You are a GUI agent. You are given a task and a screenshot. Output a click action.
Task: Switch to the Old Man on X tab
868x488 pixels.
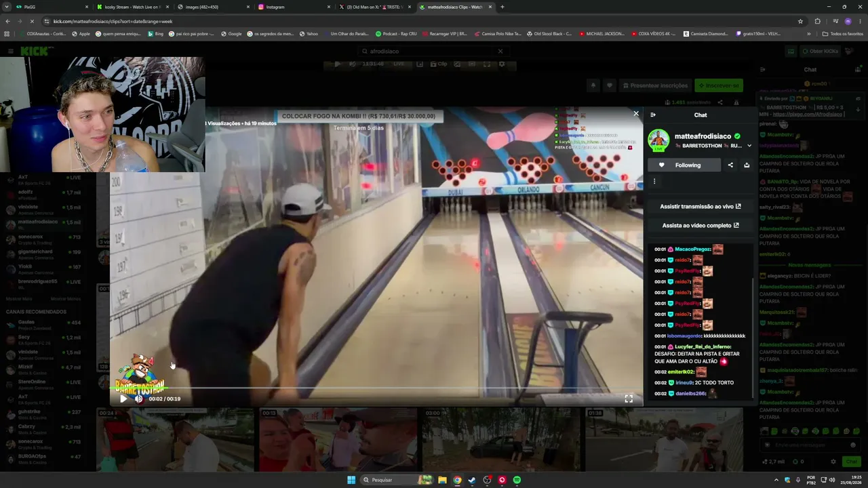tap(374, 7)
